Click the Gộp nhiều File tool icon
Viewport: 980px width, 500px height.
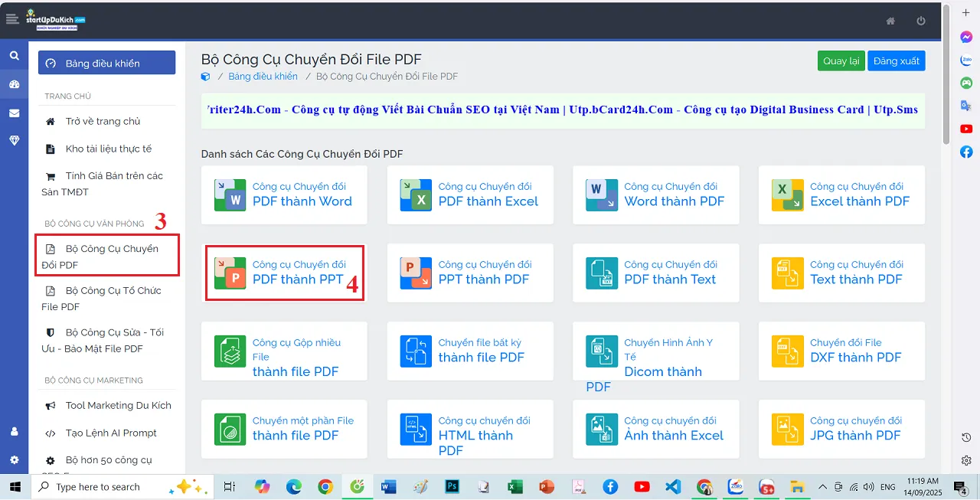(x=230, y=351)
